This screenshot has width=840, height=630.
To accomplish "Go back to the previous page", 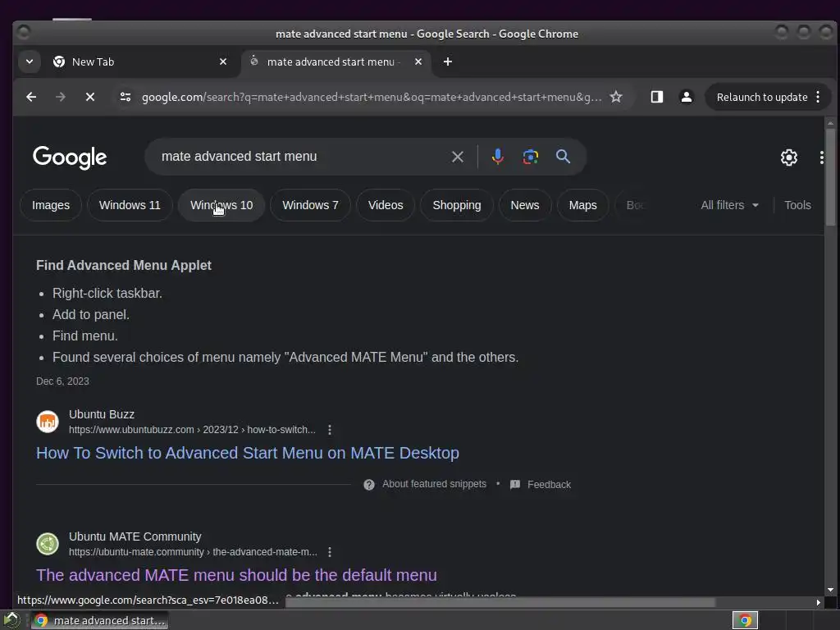I will [x=31, y=97].
